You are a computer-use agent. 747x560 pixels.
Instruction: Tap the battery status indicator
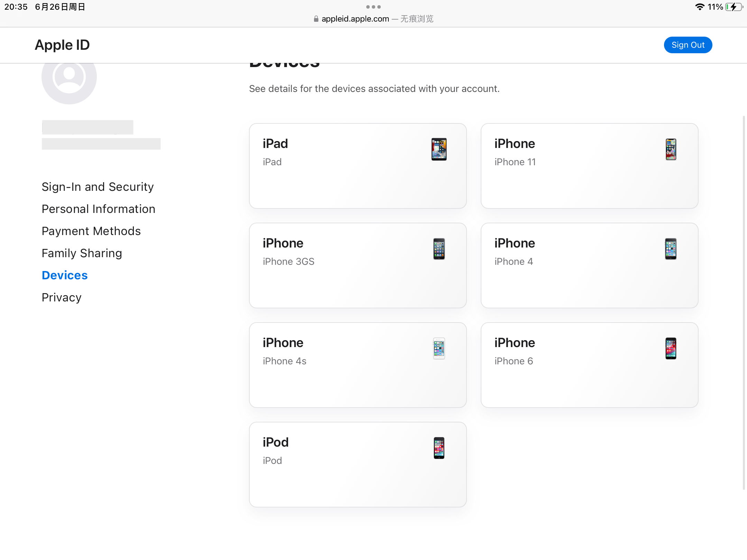pos(734,7)
